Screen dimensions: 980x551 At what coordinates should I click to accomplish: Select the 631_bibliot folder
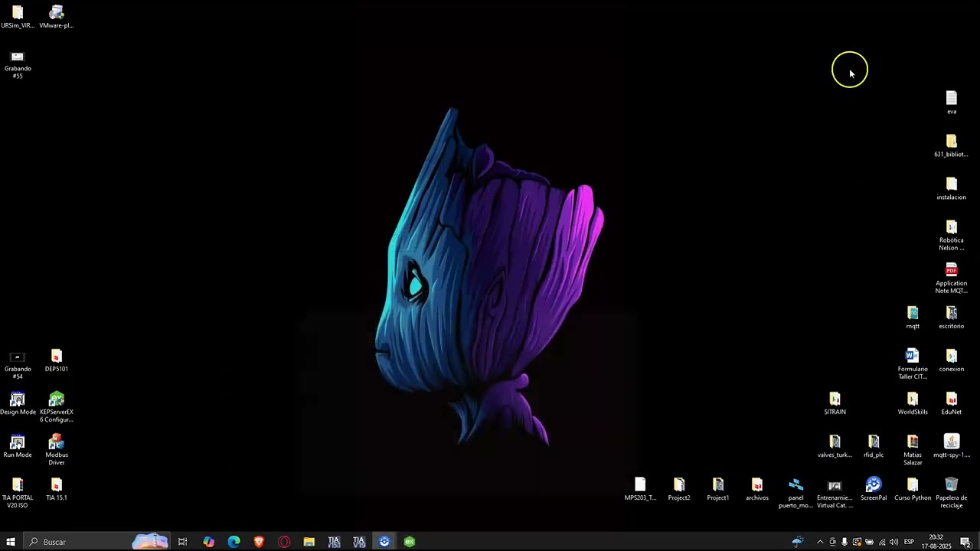tap(952, 146)
